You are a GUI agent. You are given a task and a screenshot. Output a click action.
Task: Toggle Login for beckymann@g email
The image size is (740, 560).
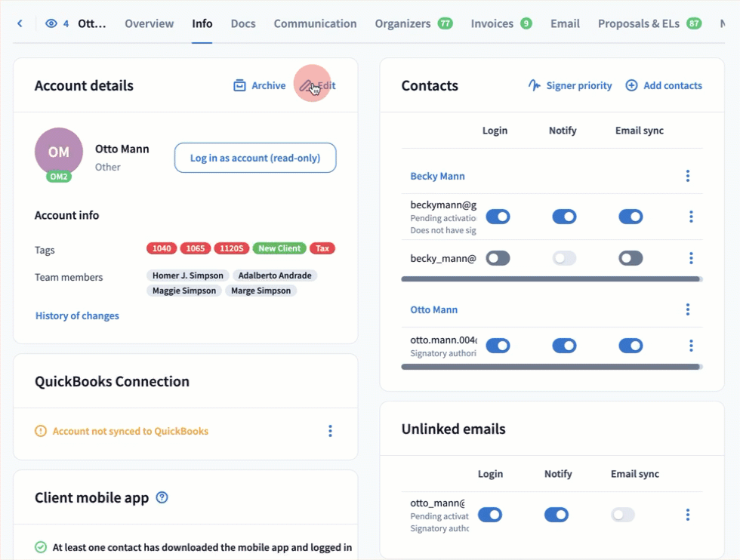coord(498,217)
